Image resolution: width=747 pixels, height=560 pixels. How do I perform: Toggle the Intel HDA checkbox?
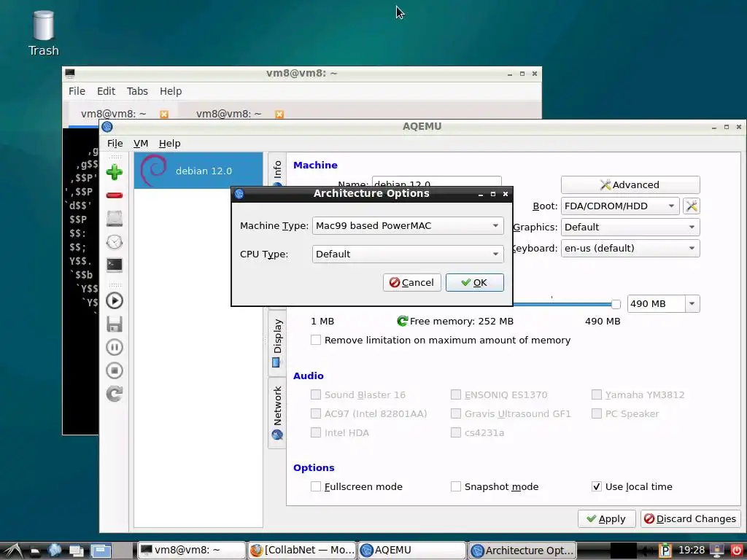click(x=315, y=432)
